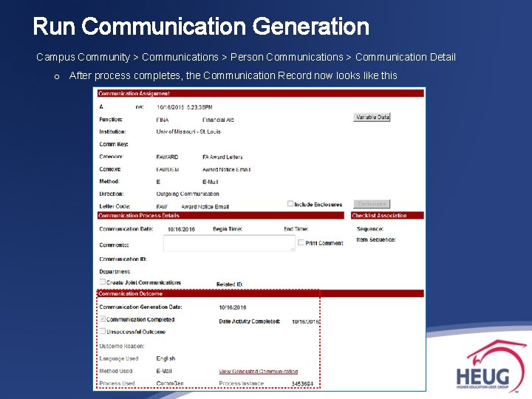The width and height of the screenshot is (532, 399).
Task: Click the 'Comm Key:' label
Action: pos(114,144)
